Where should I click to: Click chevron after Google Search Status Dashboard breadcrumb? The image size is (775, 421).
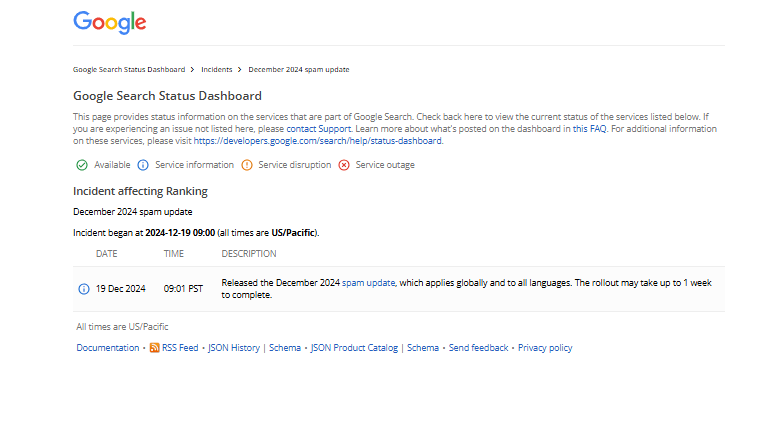192,70
